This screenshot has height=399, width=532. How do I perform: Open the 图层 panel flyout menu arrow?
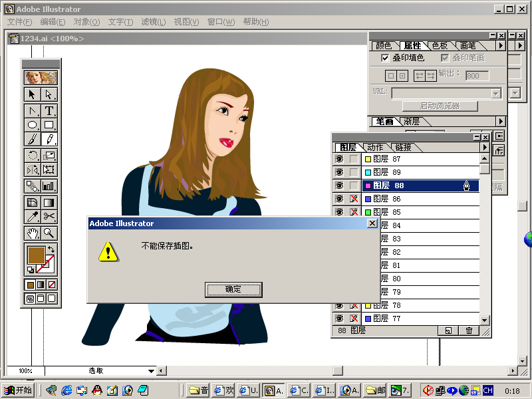coord(485,147)
